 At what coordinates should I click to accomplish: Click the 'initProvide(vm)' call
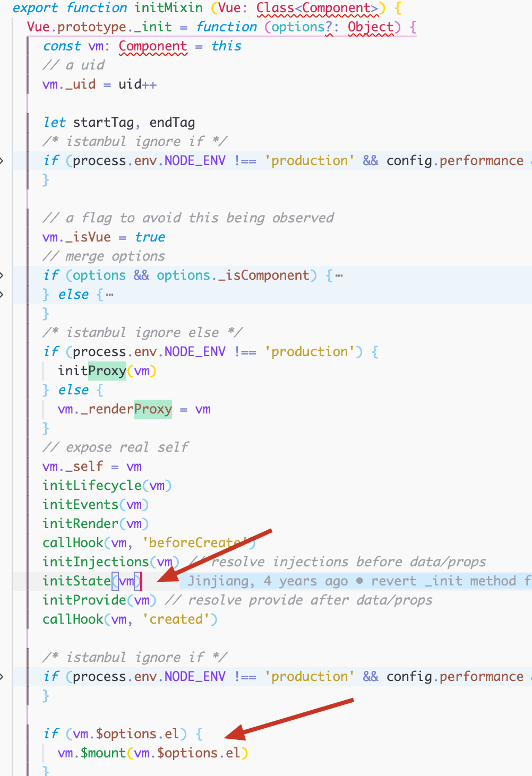coord(100,600)
